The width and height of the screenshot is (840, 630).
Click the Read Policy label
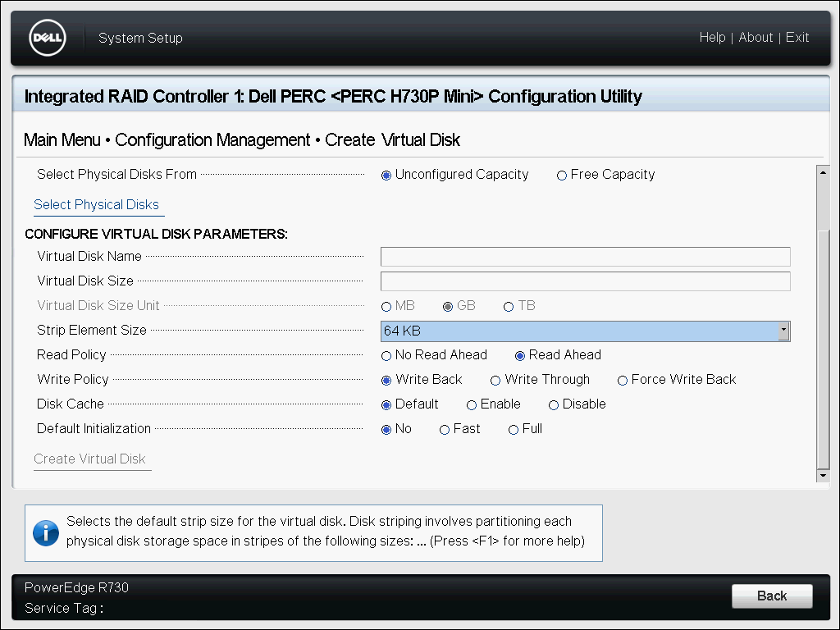click(x=71, y=354)
